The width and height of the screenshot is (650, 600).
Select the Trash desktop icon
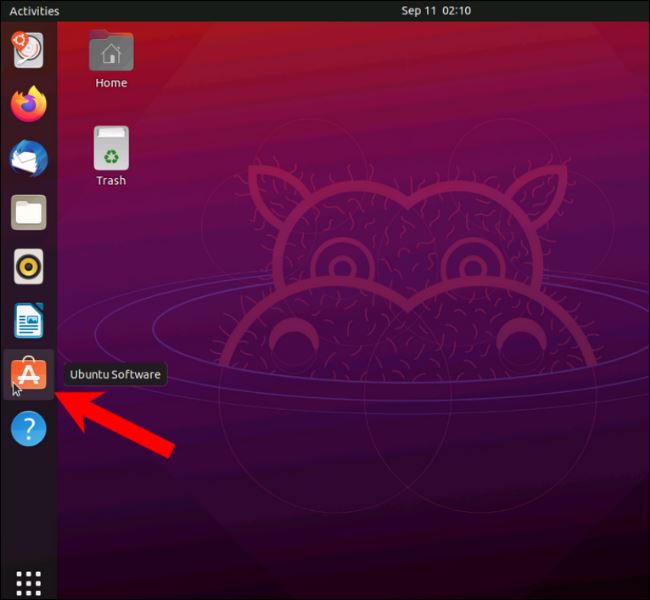[x=111, y=148]
